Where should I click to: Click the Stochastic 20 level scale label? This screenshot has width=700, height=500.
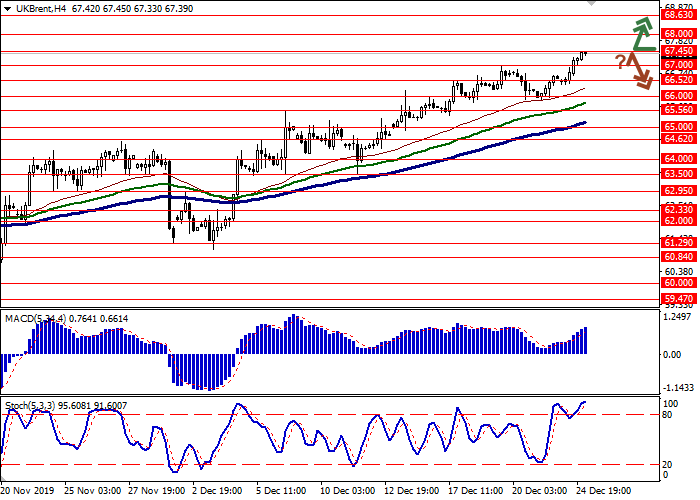668,464
